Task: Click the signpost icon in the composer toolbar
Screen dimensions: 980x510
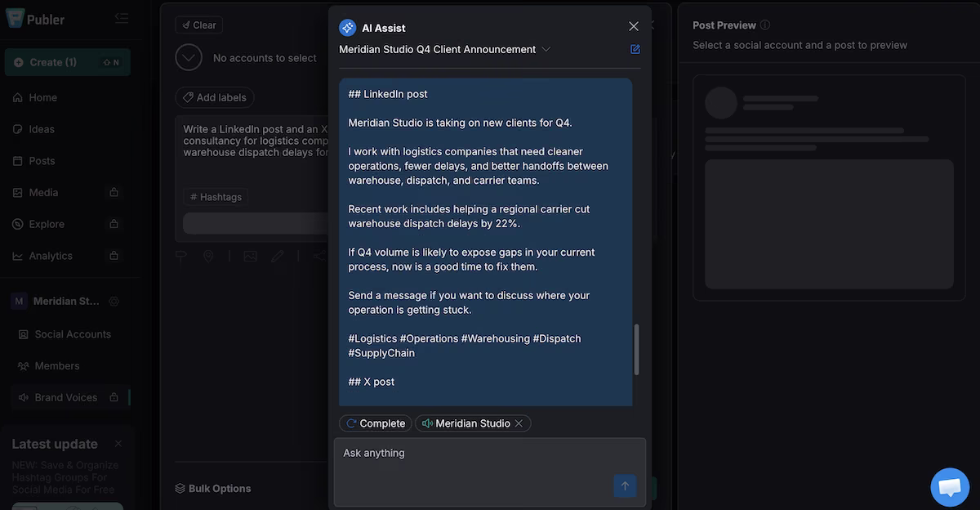Action: click(x=181, y=257)
